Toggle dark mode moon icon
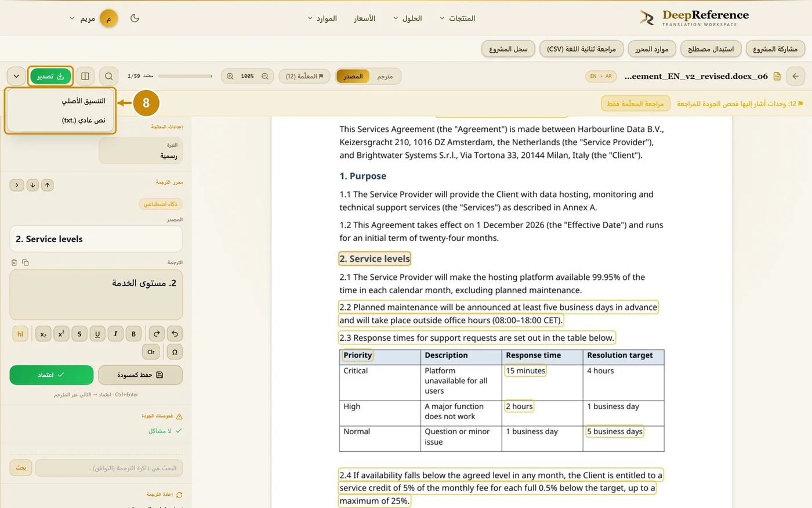This screenshot has width=812, height=508. pos(135,18)
